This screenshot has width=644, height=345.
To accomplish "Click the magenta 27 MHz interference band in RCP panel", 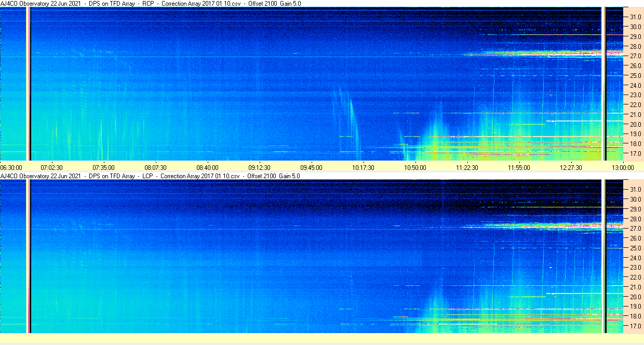I will tap(540, 53).
